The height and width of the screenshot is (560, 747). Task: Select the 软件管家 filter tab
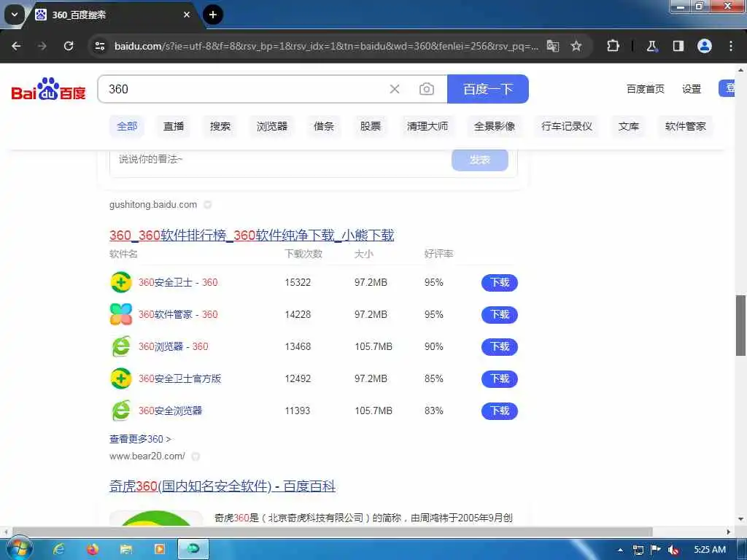(686, 126)
